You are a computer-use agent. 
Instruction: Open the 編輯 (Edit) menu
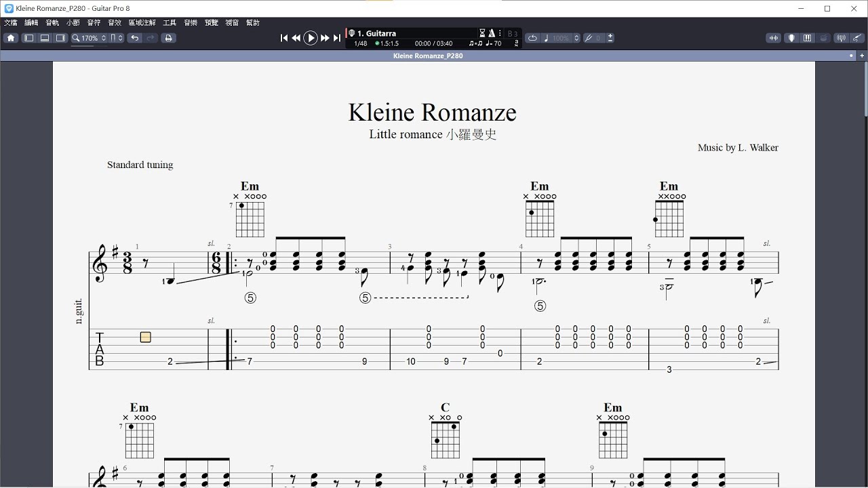point(32,22)
